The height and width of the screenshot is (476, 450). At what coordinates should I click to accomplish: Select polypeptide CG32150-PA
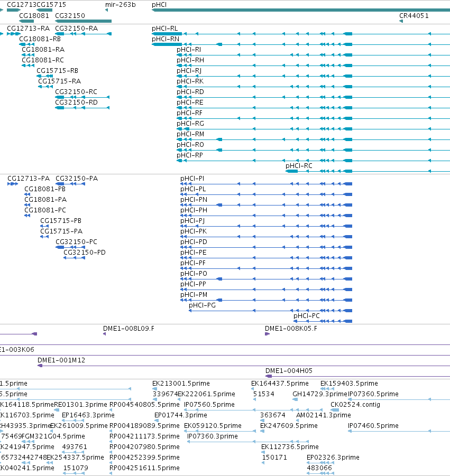click(77, 179)
